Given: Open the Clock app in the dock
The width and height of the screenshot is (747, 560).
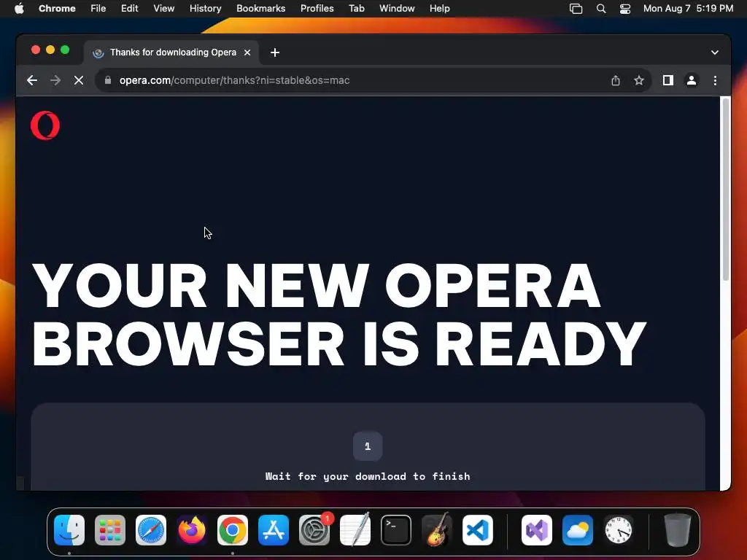Looking at the screenshot, I should pos(619,530).
